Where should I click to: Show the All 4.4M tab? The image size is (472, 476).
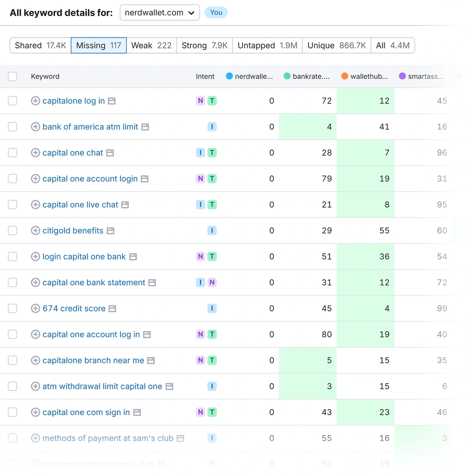pyautogui.click(x=393, y=45)
